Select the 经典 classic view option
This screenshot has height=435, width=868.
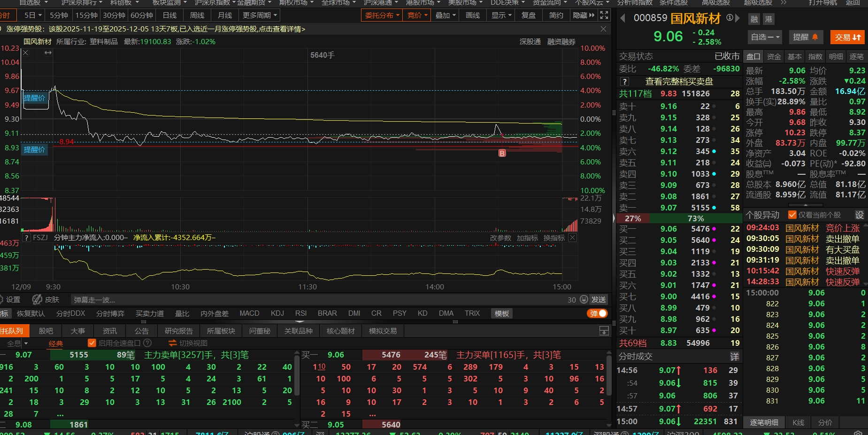pyautogui.click(x=56, y=343)
